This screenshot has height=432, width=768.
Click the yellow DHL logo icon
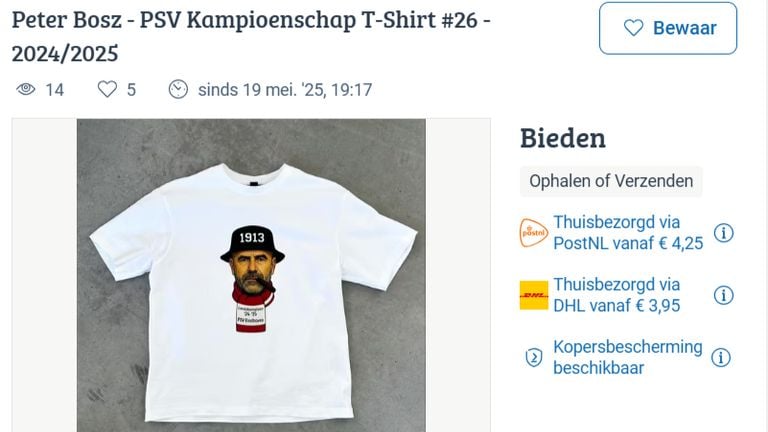(x=534, y=295)
